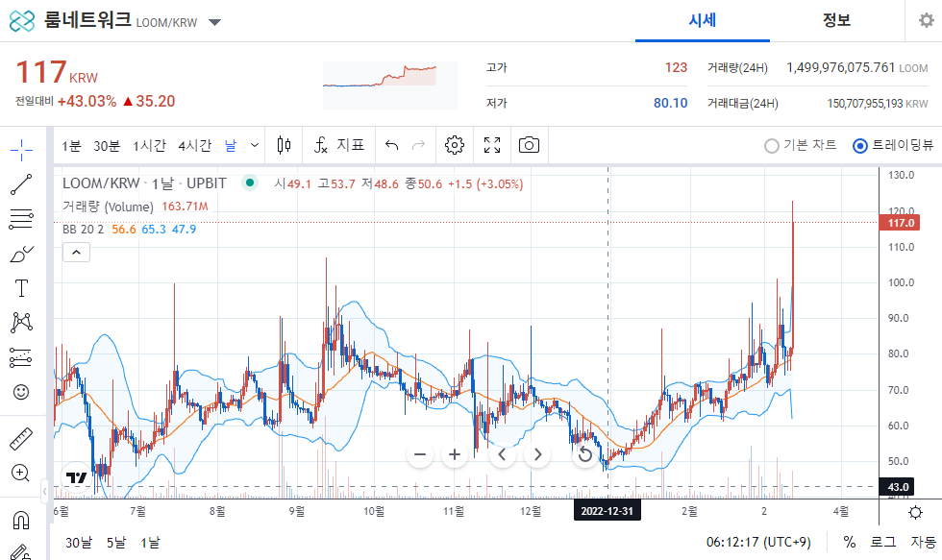942x560 pixels.
Task: Select the 4시간 interval
Action: (194, 145)
